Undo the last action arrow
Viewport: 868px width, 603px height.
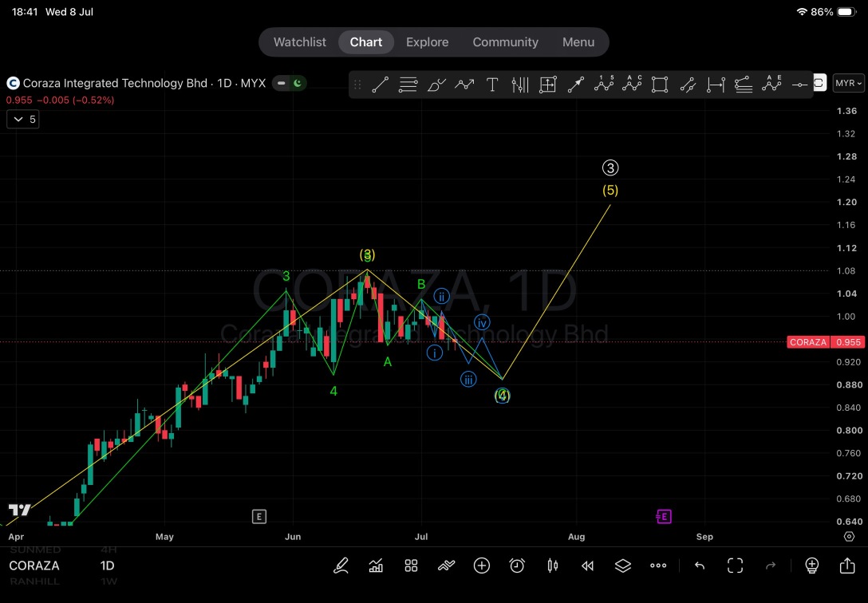pyautogui.click(x=700, y=566)
